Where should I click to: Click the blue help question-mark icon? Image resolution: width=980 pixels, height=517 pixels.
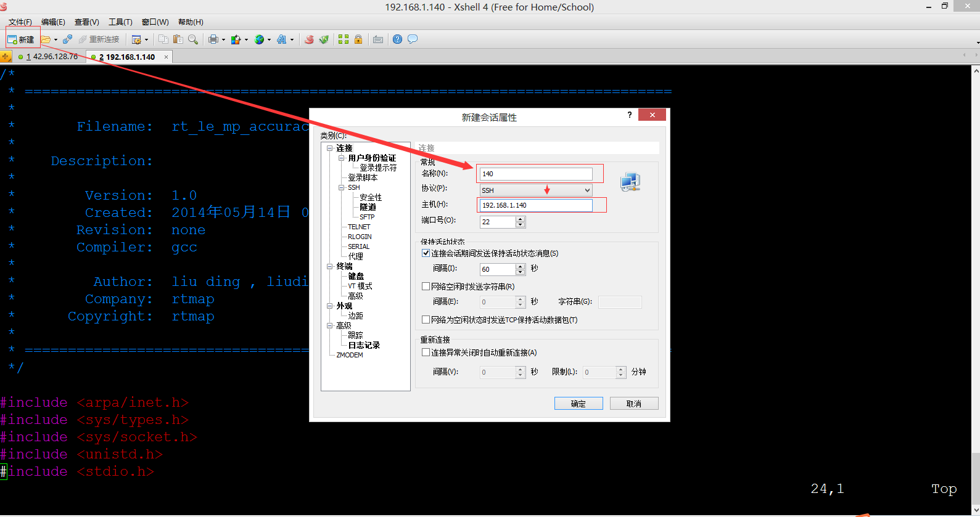(x=398, y=39)
